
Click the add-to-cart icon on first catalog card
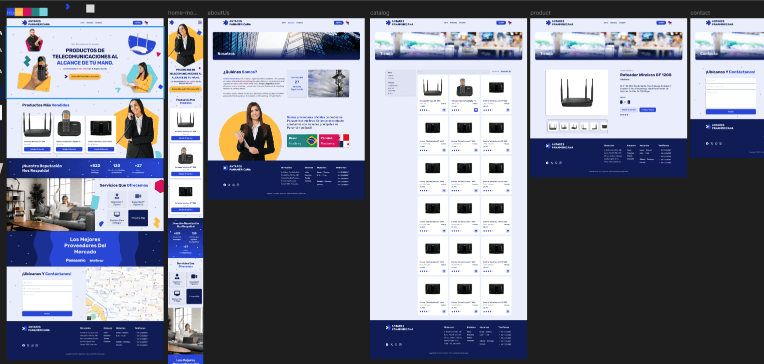click(444, 110)
